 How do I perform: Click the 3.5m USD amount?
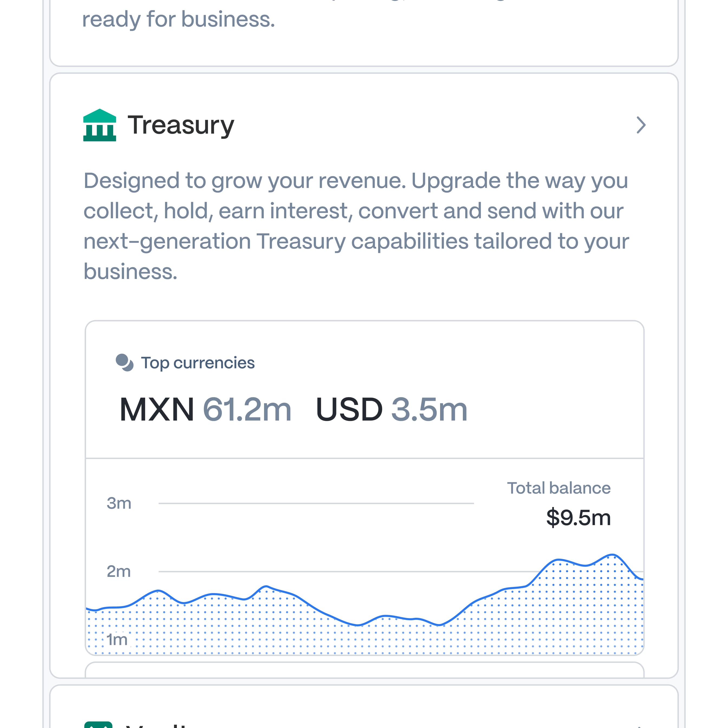(x=430, y=409)
